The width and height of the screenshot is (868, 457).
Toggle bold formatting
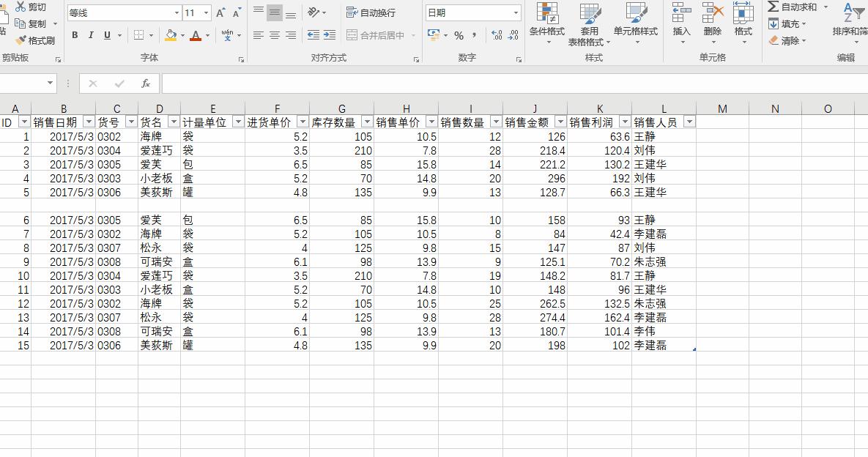point(75,34)
